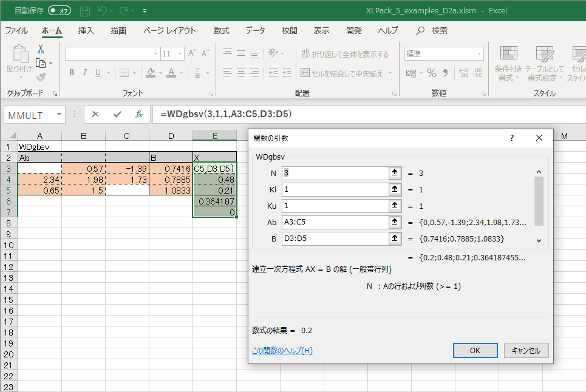The width and height of the screenshot is (586, 392).
Task: Click the cut scissors icon
Action: (41, 49)
